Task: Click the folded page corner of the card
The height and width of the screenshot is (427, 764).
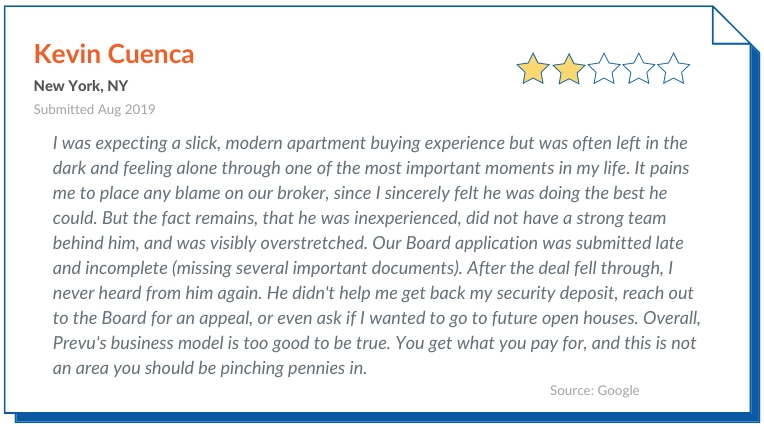Action: (x=731, y=26)
